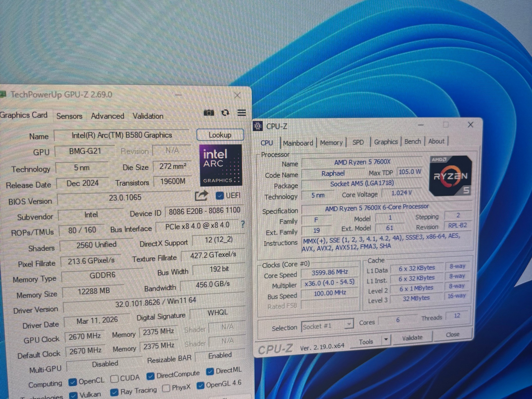
Task: Open the SPD tab in CPU-Z
Action: (x=358, y=142)
